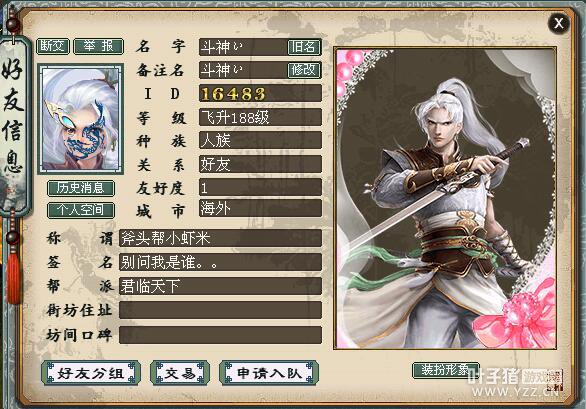Image resolution: width=586 pixels, height=409 pixels.
Task: Select the 备注名 remark name field
Action: tap(243, 70)
